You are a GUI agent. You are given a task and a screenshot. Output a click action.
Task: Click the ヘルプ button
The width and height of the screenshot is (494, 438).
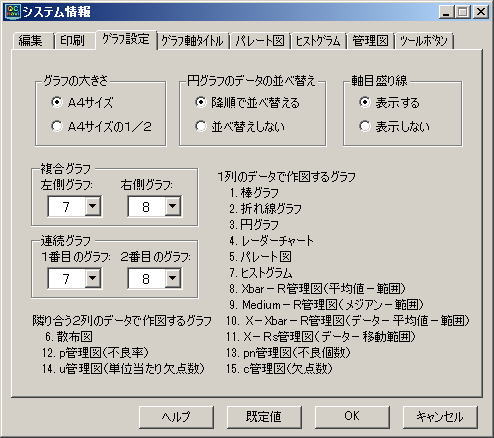[x=176, y=416]
